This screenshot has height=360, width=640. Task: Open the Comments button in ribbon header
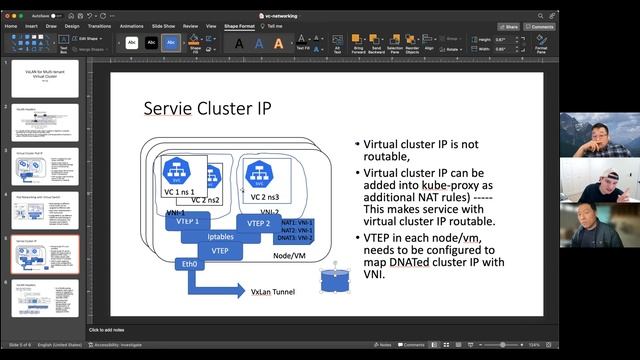point(540,27)
